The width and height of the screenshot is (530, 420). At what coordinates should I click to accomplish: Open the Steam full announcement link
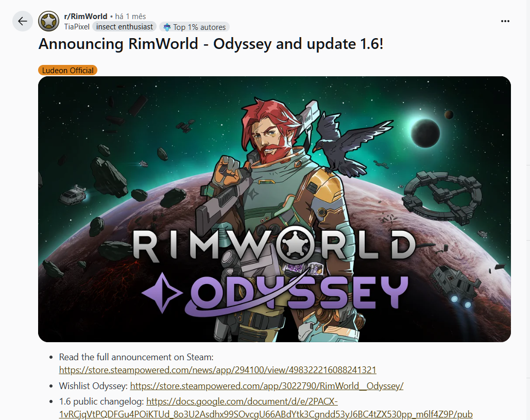click(217, 370)
